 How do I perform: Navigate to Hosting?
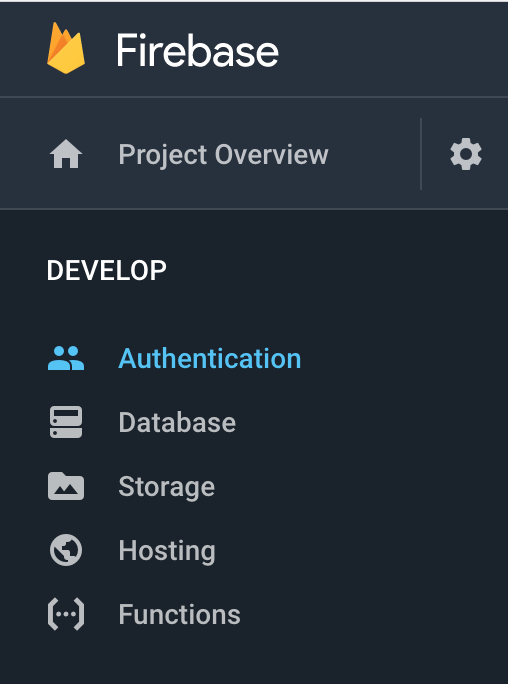(167, 551)
